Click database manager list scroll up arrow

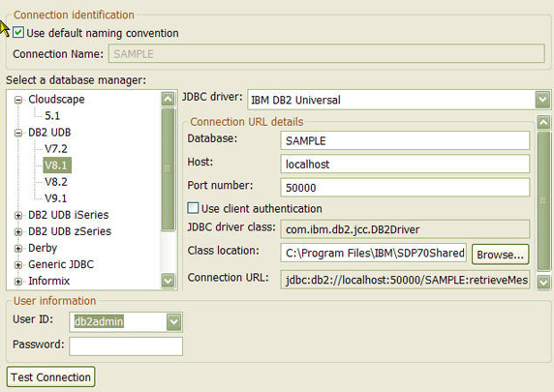(x=168, y=99)
